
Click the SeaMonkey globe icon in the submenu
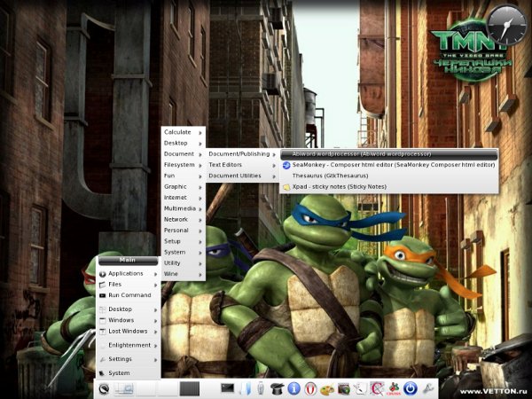[286, 165]
